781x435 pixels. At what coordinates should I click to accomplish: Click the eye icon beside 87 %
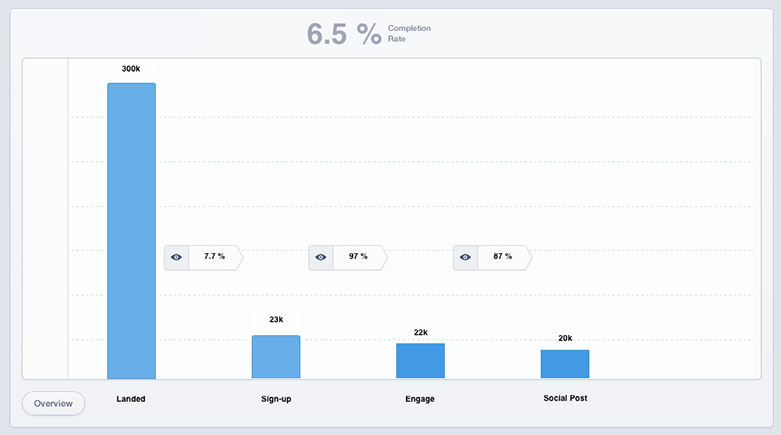(x=465, y=257)
